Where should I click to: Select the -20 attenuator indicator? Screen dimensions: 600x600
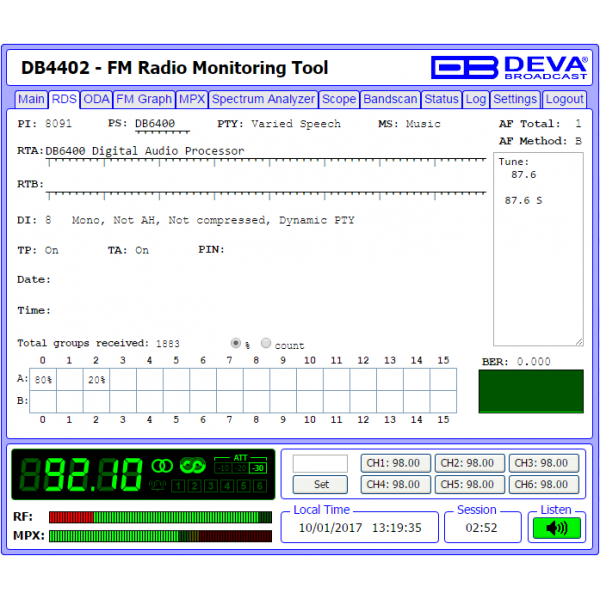[x=240, y=468]
